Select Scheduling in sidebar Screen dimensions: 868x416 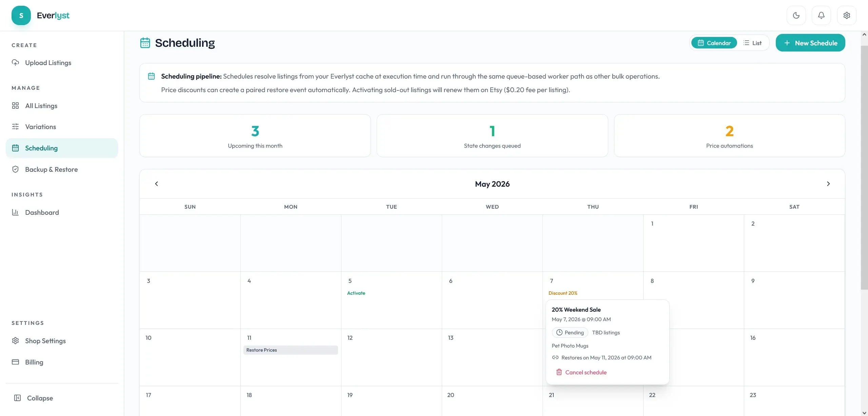62,148
